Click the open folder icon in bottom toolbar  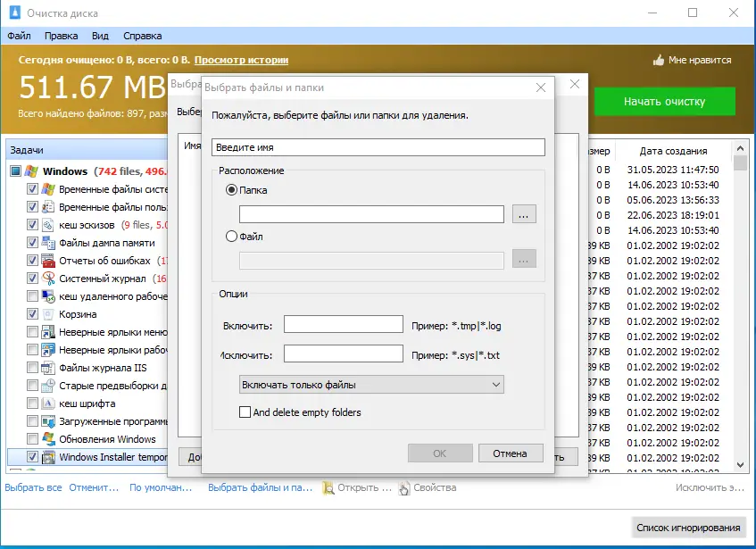pos(328,487)
